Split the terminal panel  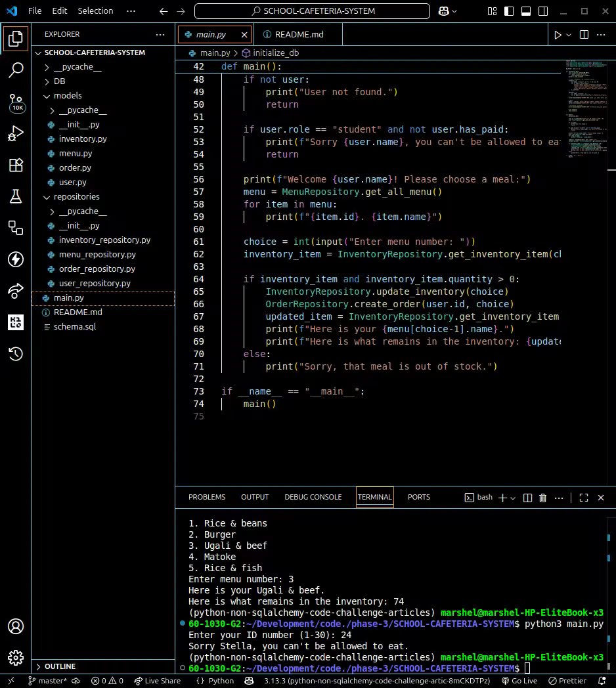click(528, 498)
